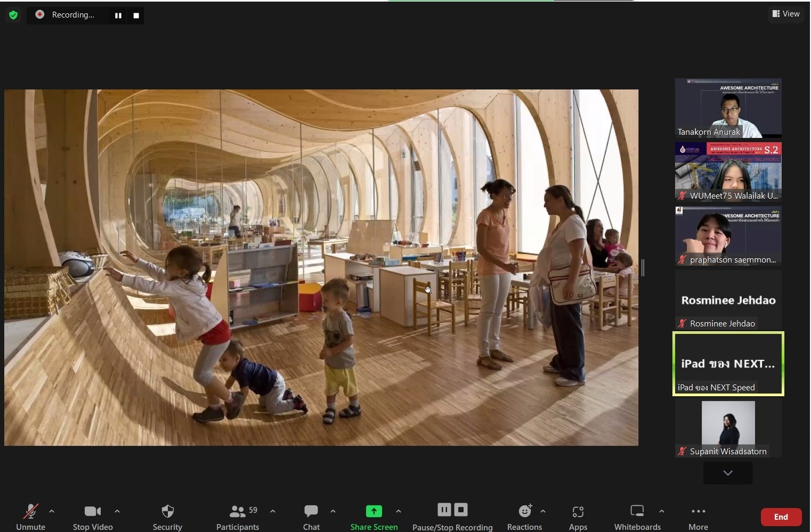Stop Video camera toggle
The image size is (811, 532).
tap(93, 517)
